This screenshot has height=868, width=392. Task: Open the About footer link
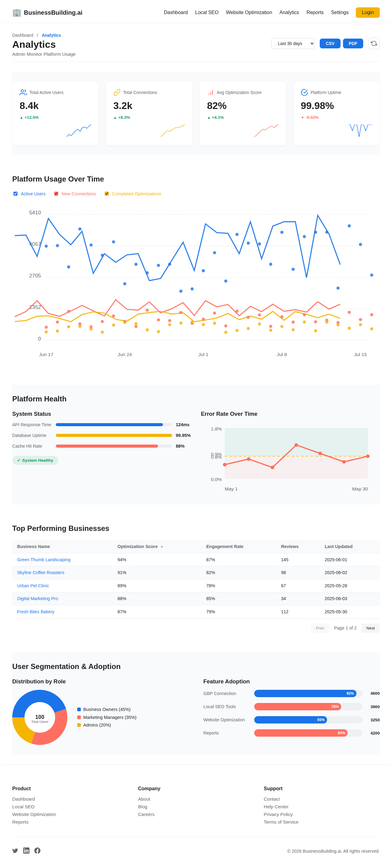(x=144, y=799)
